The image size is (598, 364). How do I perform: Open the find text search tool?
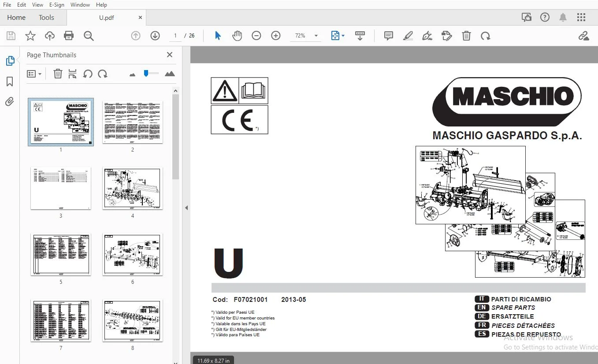[89, 36]
